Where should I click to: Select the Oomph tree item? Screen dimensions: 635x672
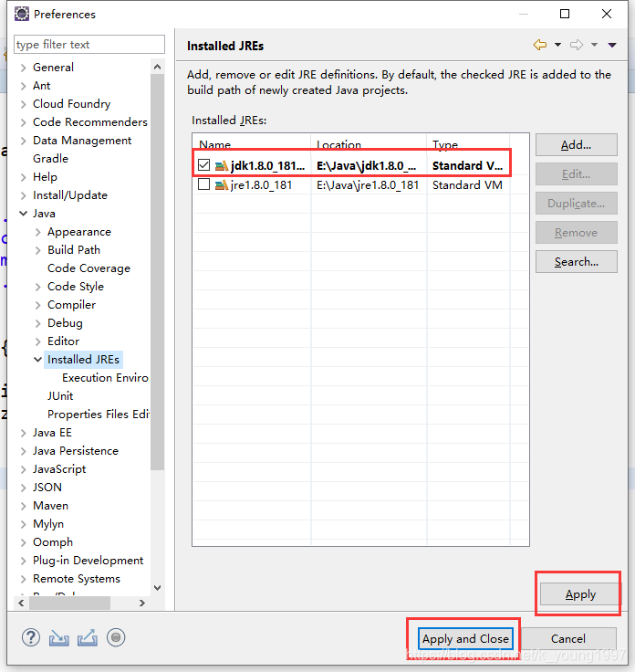pos(53,542)
